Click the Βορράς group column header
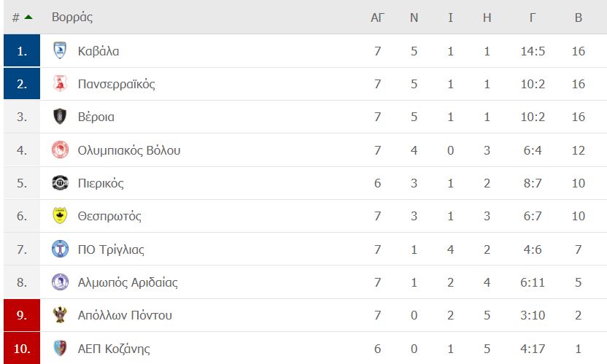607x364 pixels. pos(72,18)
